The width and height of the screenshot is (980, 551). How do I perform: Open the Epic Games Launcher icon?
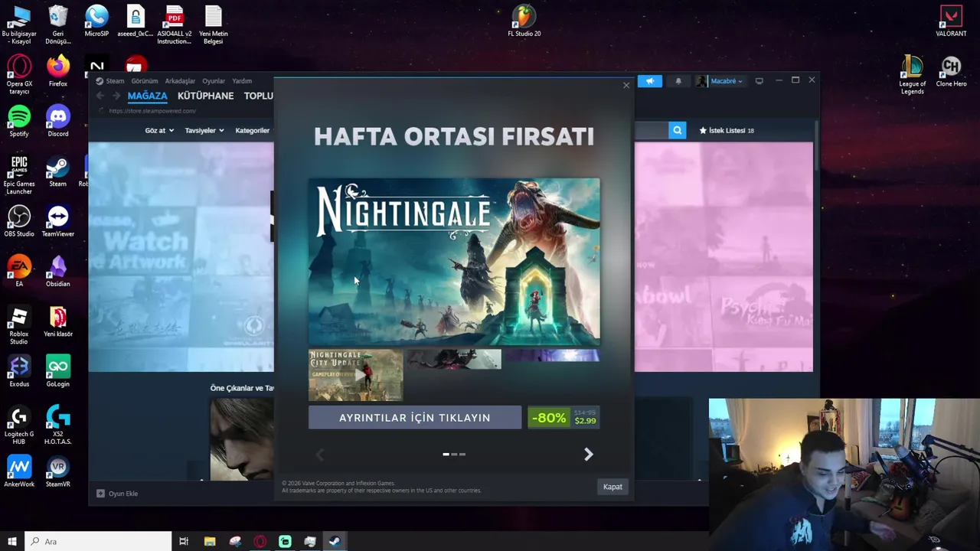(19, 175)
